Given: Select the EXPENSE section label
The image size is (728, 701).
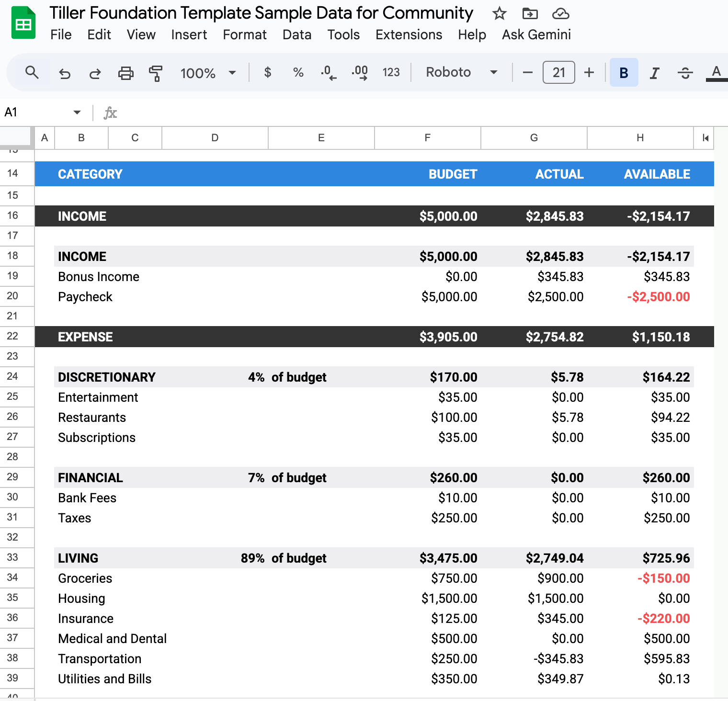Looking at the screenshot, I should pyautogui.click(x=85, y=337).
